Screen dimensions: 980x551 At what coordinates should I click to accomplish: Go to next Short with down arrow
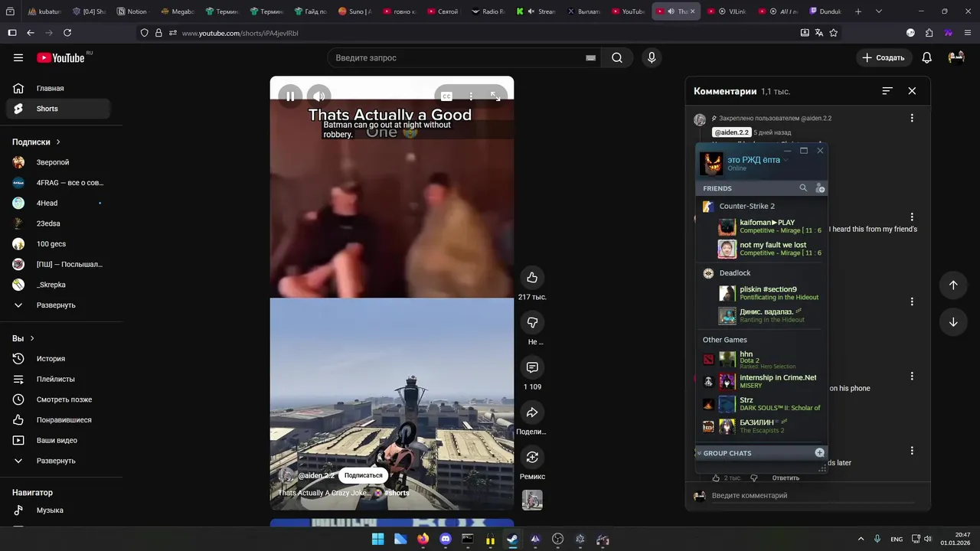(953, 322)
